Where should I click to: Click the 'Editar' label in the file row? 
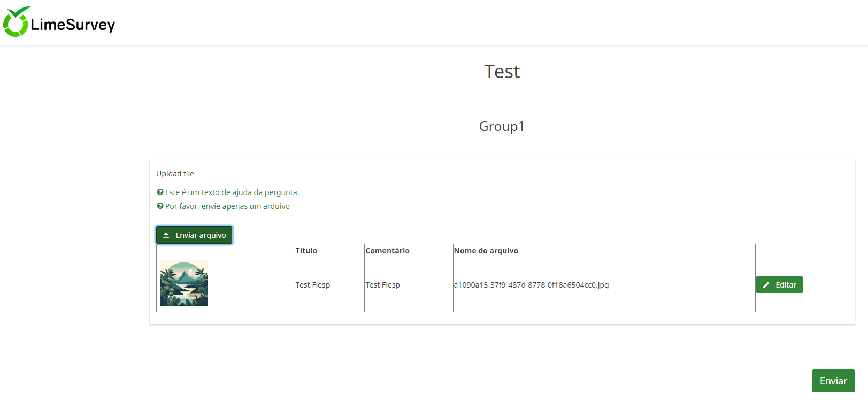786,285
